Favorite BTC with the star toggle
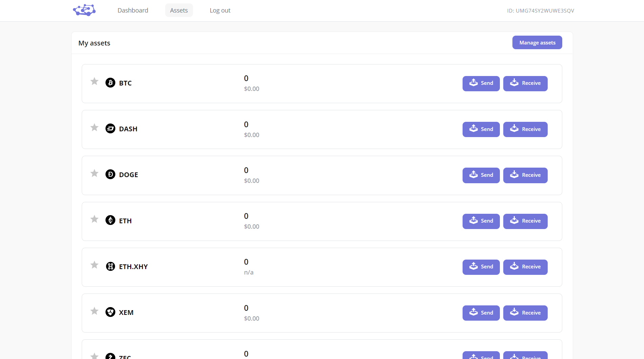Viewport: 644px width, 359px height. [x=94, y=81]
